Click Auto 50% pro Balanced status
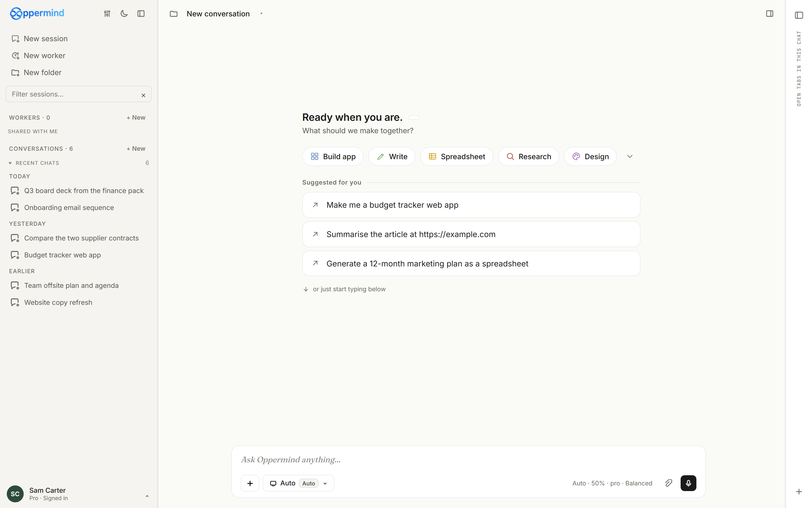The height and width of the screenshot is (508, 812). point(612,483)
